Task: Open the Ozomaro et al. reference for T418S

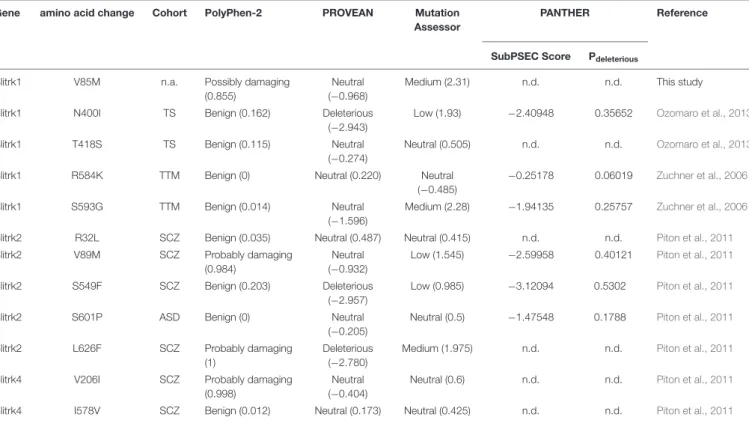Action: point(702,144)
